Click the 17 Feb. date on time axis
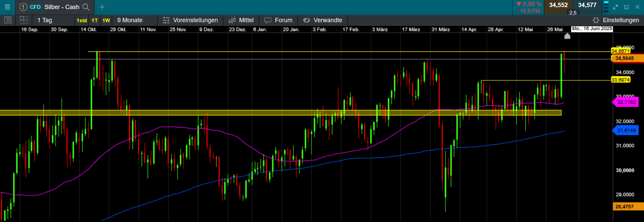The image size is (644, 222). click(351, 29)
